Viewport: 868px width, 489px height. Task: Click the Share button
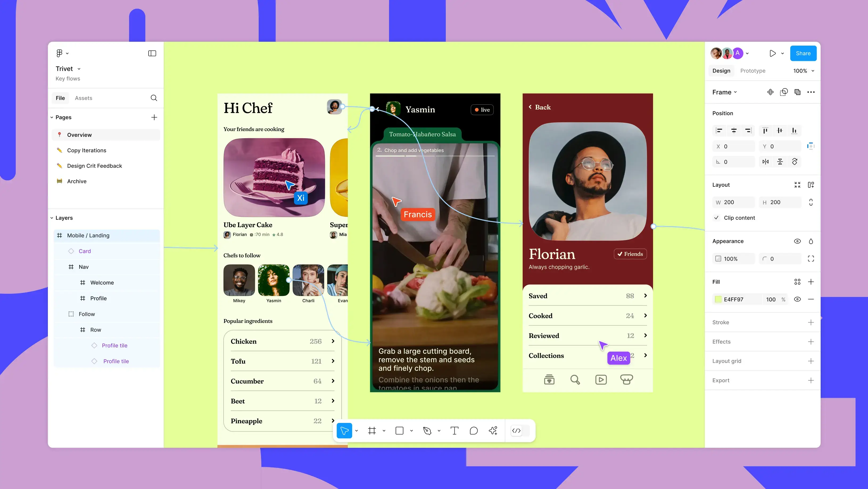pyautogui.click(x=803, y=53)
